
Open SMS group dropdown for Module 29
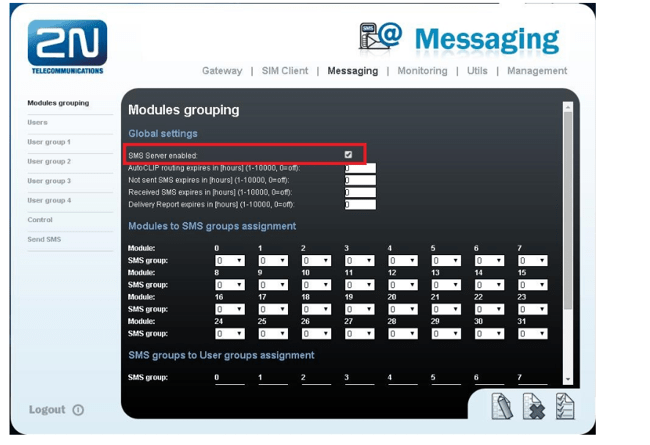click(446, 334)
